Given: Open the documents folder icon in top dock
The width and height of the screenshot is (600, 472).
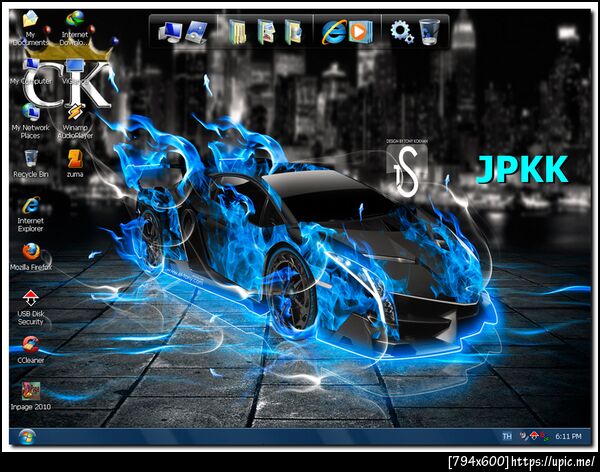Looking at the screenshot, I should click(x=237, y=32).
